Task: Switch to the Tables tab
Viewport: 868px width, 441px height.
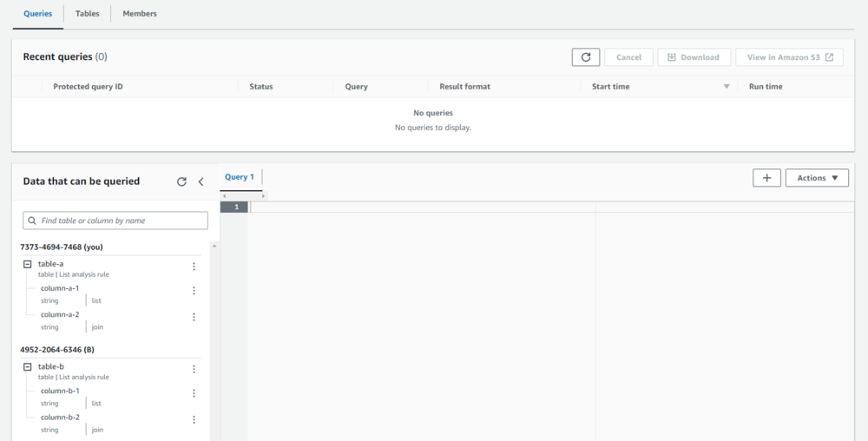Action: (87, 14)
